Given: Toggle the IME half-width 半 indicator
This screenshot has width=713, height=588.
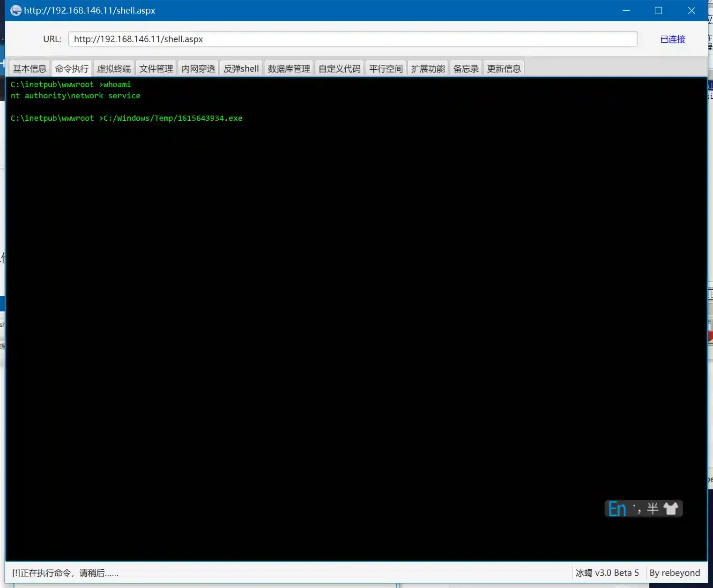Looking at the screenshot, I should click(653, 508).
